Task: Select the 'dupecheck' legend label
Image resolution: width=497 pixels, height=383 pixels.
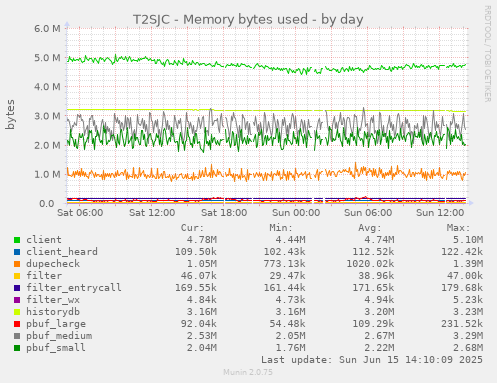Action: click(53, 264)
